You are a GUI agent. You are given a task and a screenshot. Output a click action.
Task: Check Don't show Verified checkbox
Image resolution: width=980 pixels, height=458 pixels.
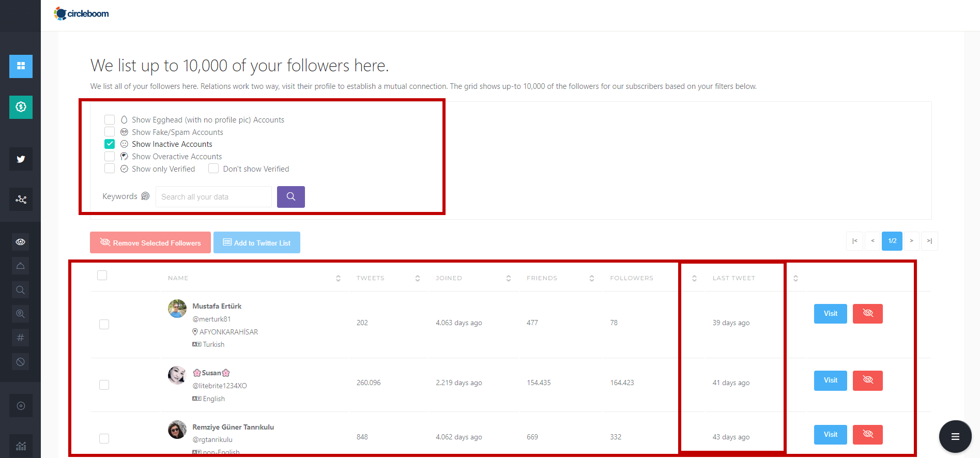tap(213, 169)
